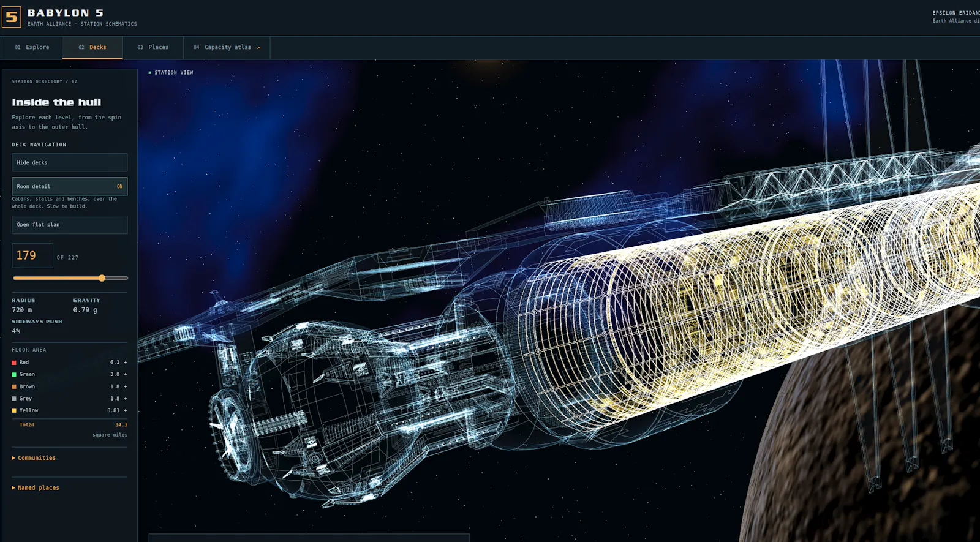980x542 pixels.
Task: Click the Brown sector color swatch
Action: pos(14,386)
